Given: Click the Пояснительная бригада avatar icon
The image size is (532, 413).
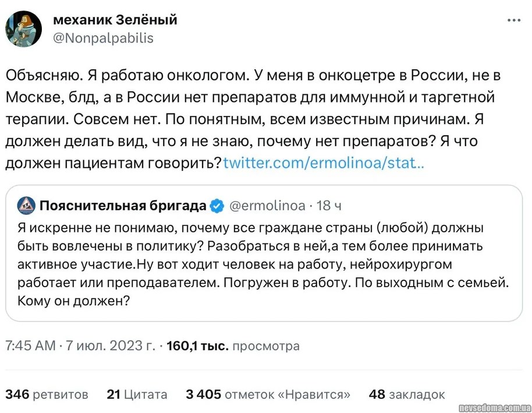Looking at the screenshot, I should (x=26, y=205).
